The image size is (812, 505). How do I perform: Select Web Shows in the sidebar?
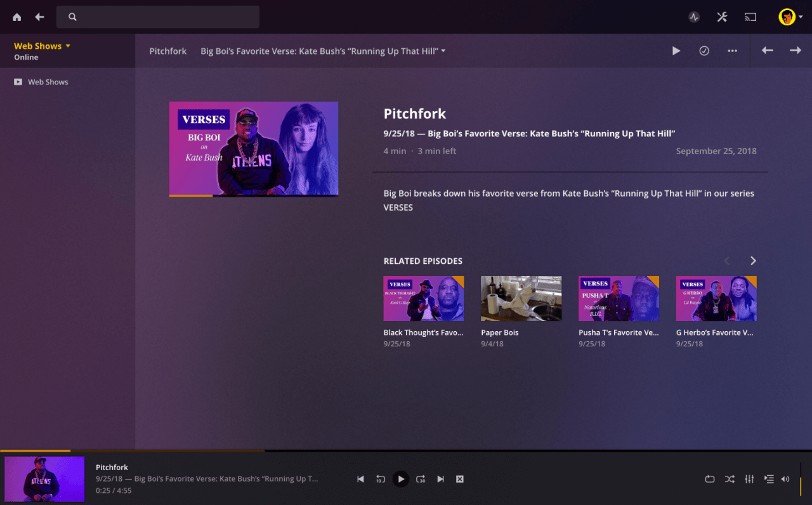coord(47,82)
